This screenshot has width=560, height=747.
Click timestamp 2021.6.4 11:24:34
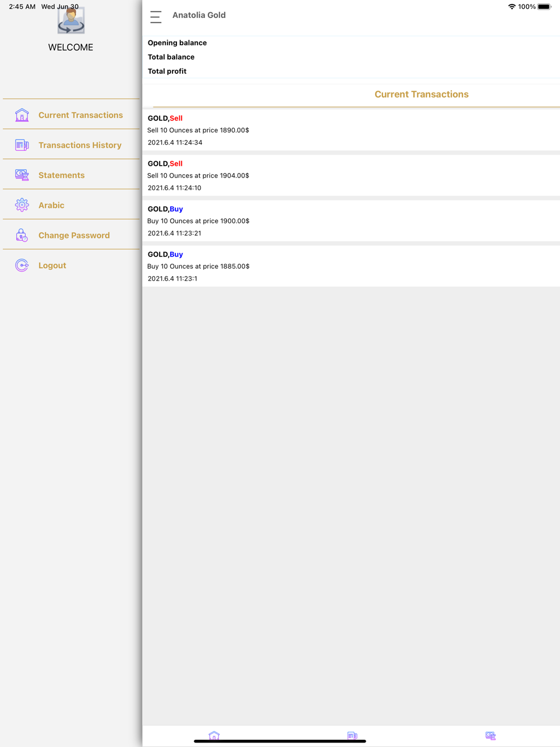pyautogui.click(x=175, y=142)
